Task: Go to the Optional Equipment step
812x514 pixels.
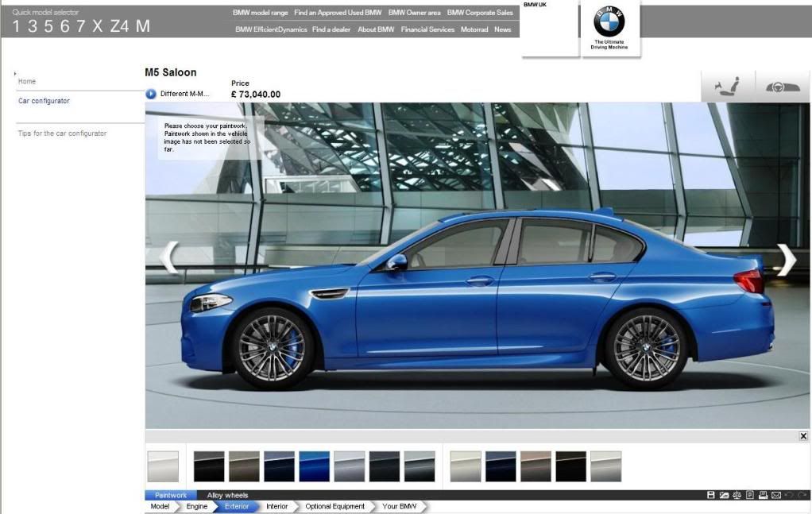Action: (335, 507)
